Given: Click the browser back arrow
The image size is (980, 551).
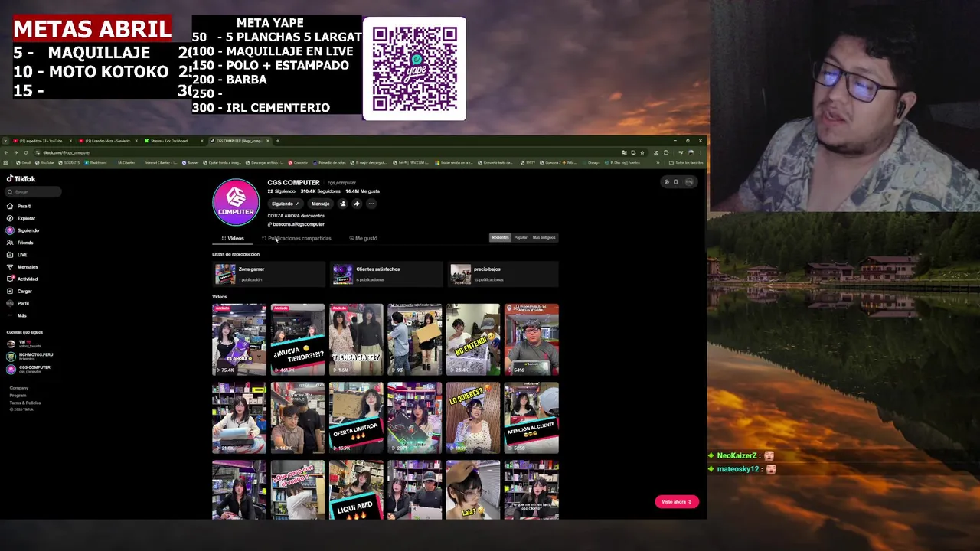Looking at the screenshot, I should point(6,152).
